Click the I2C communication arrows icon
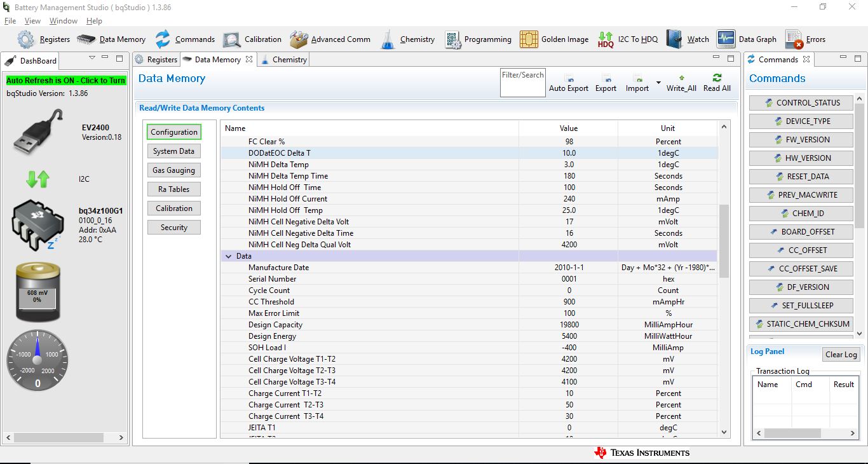868x464 pixels. [37, 179]
